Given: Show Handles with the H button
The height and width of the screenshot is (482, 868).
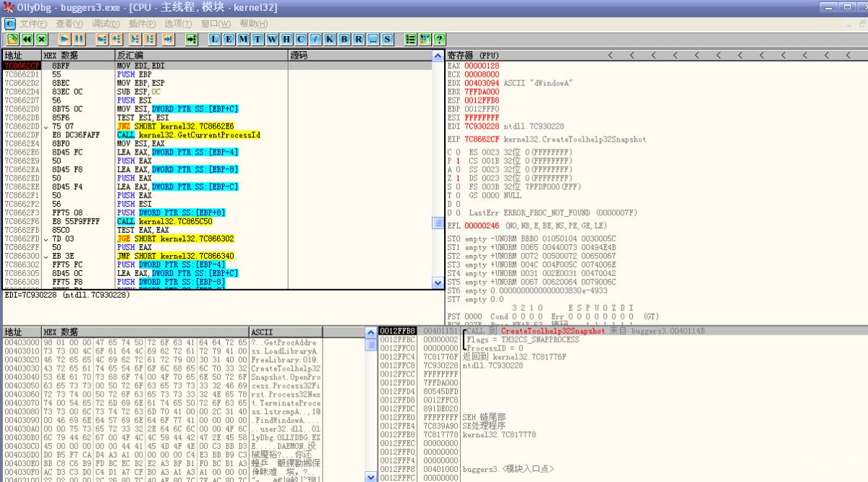Looking at the screenshot, I should [286, 39].
